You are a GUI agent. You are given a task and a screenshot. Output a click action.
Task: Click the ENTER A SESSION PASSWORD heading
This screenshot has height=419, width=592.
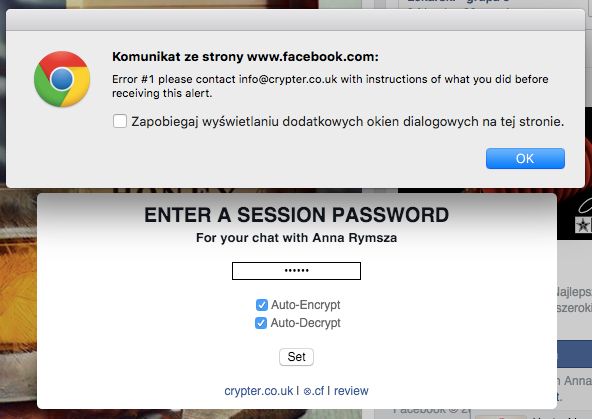[x=296, y=215]
